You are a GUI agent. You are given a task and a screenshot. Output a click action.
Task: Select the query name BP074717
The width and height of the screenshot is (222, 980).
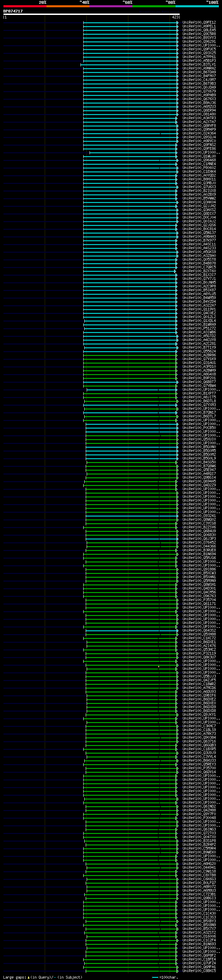pyautogui.click(x=13, y=11)
